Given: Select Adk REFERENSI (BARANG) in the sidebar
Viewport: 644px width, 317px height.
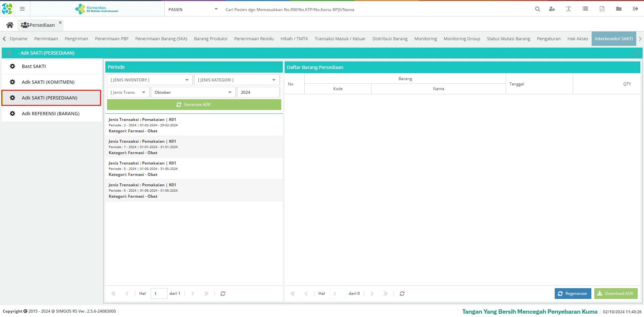Looking at the screenshot, I should coord(51,114).
